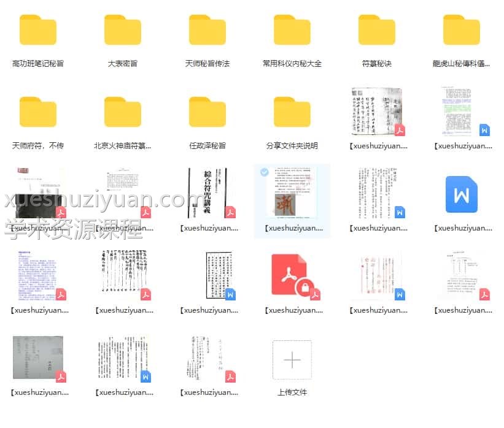Select the 天师府符，不传 folder icon
Viewport: 504px width, 428px height.
click(x=38, y=113)
